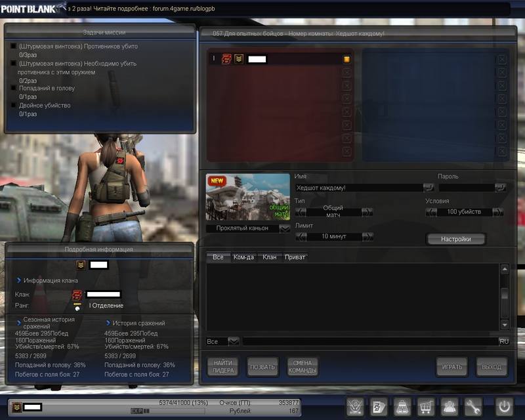
Task: Confirm password with the Пароль enter icon
Action: pos(501,188)
